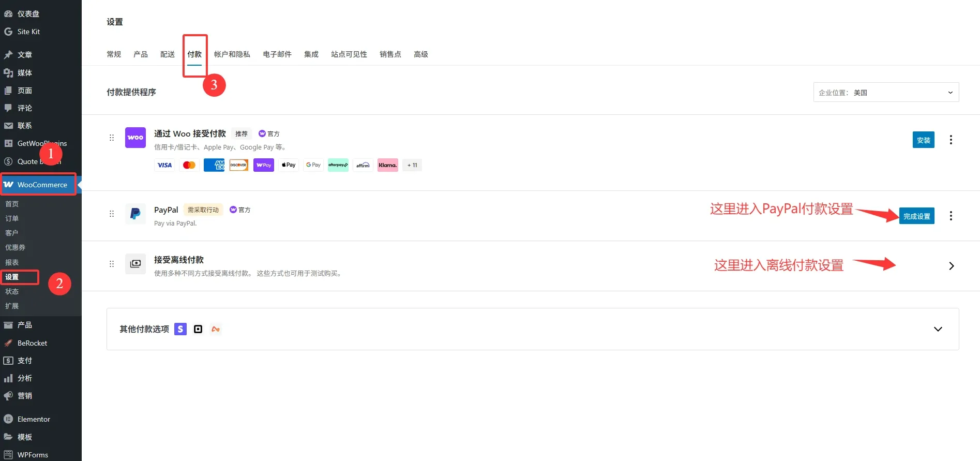Screen dimensions: 980x461
Task: Click the Stripe icon in other payment options
Action: pos(180,329)
